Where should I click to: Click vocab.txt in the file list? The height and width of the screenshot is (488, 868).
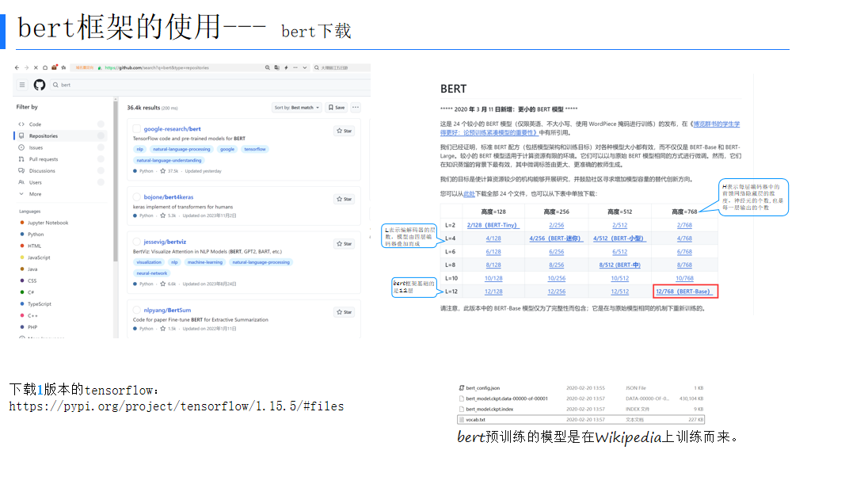coord(581,420)
